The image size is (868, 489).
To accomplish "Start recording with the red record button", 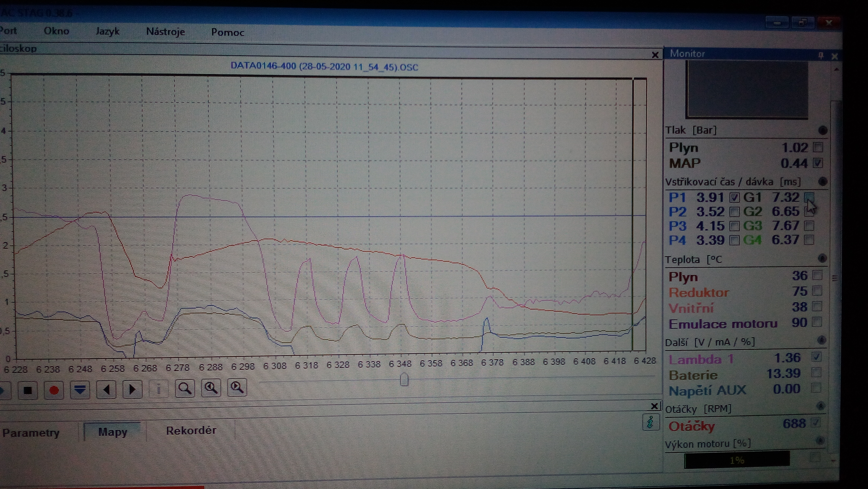I will [x=53, y=390].
